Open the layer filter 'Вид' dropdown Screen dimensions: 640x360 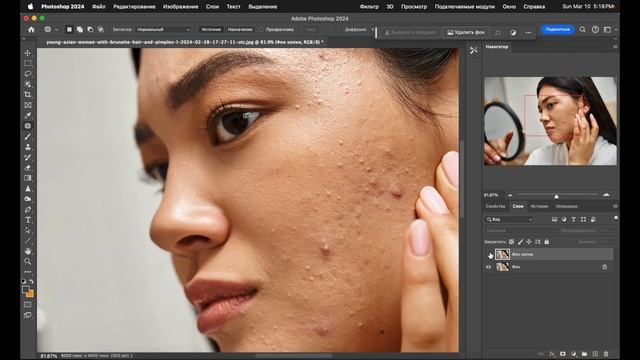(x=509, y=219)
